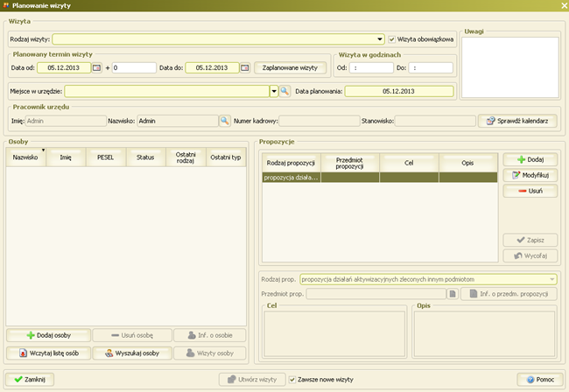Viewport: 569px width, 392px height.
Task: Click the Ostatni rodzaj column header
Action: 186,157
